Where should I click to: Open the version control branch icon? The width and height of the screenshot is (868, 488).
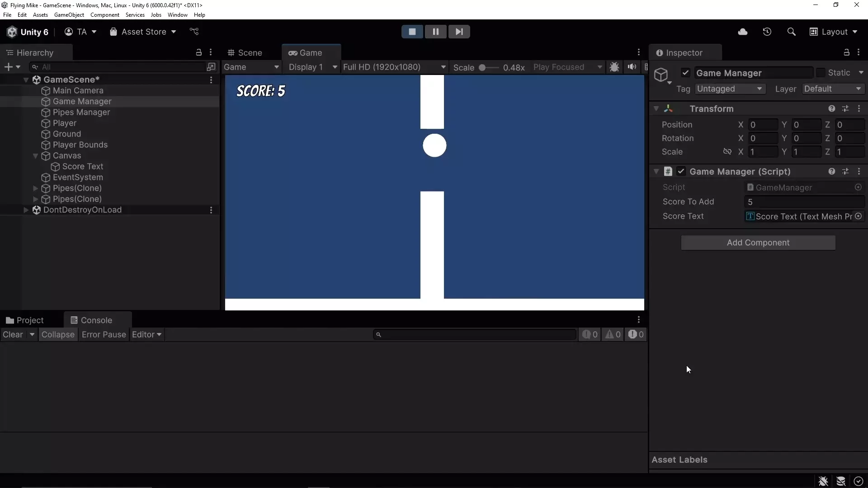pos(194,32)
